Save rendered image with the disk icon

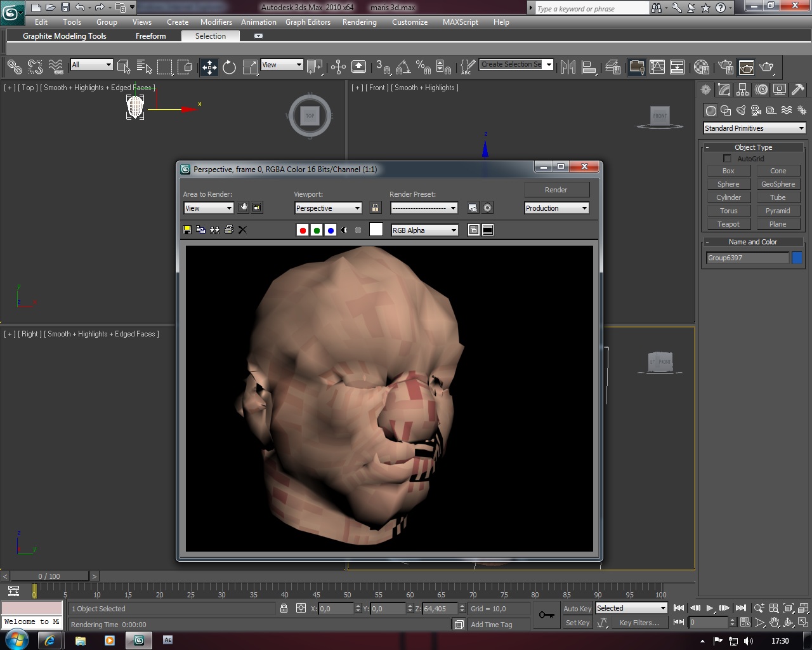(187, 230)
